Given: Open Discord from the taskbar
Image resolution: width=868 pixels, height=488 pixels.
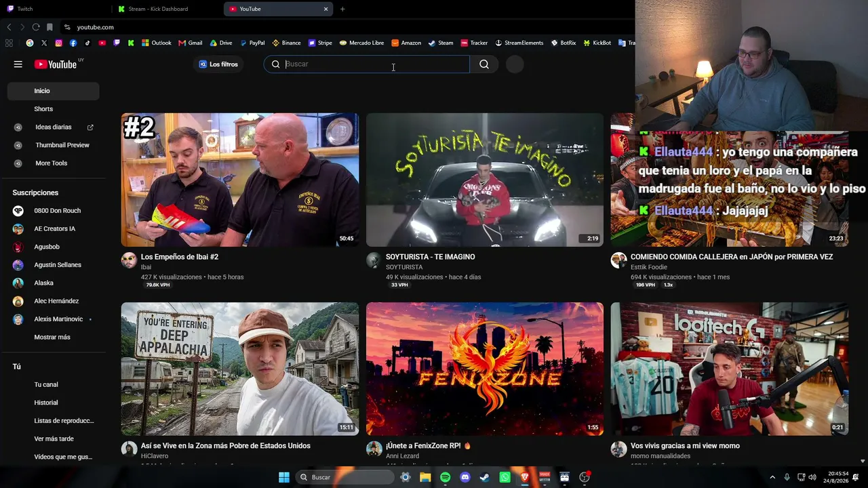Looking at the screenshot, I should [465, 477].
